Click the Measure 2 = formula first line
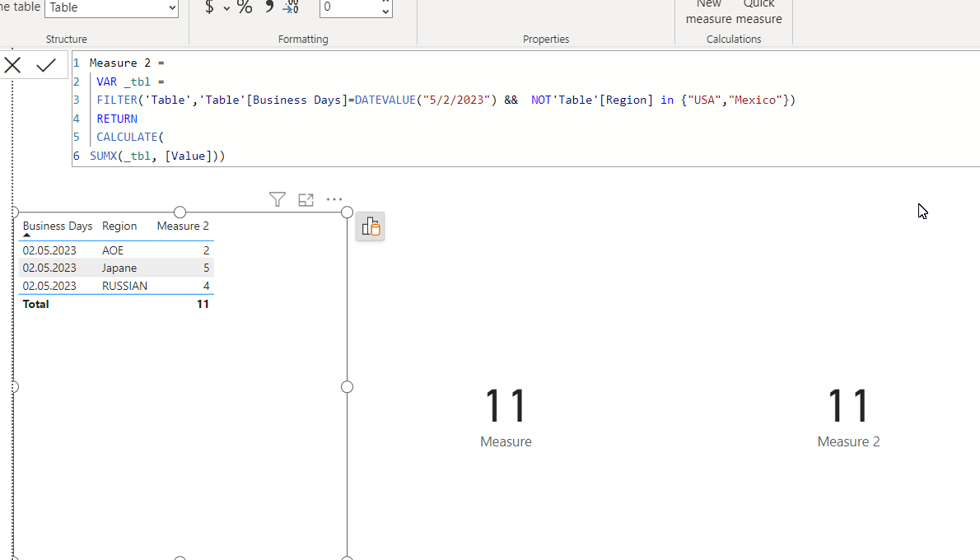980x560 pixels. 127,63
